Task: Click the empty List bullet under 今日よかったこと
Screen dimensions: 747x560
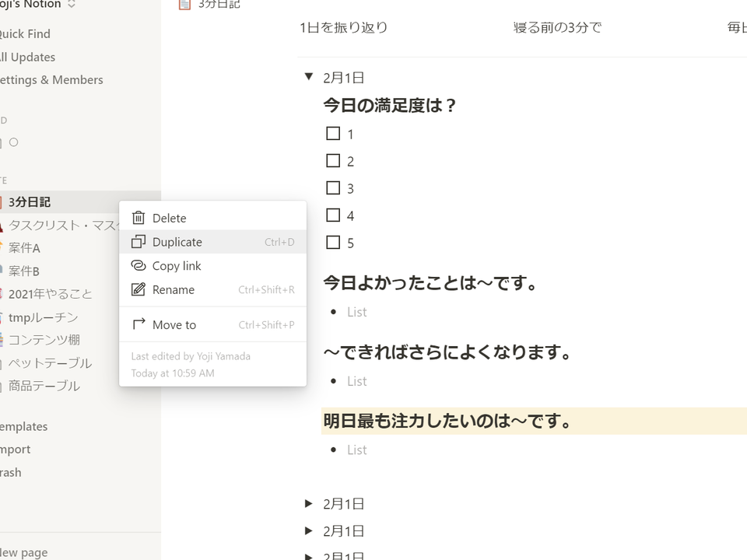Action: pos(357,312)
